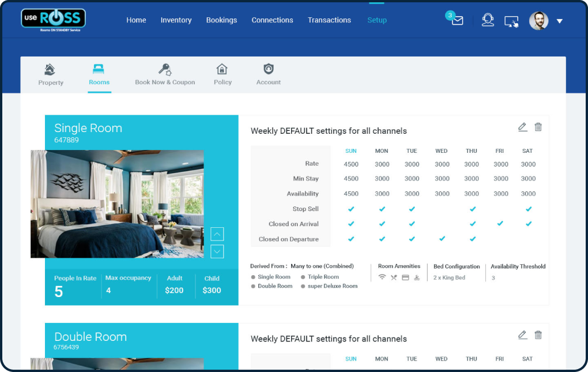Click the People In Rate value 5
588x372 pixels.
click(58, 292)
